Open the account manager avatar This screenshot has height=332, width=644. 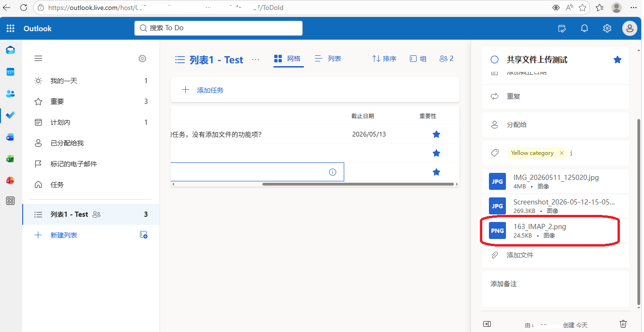(x=629, y=28)
